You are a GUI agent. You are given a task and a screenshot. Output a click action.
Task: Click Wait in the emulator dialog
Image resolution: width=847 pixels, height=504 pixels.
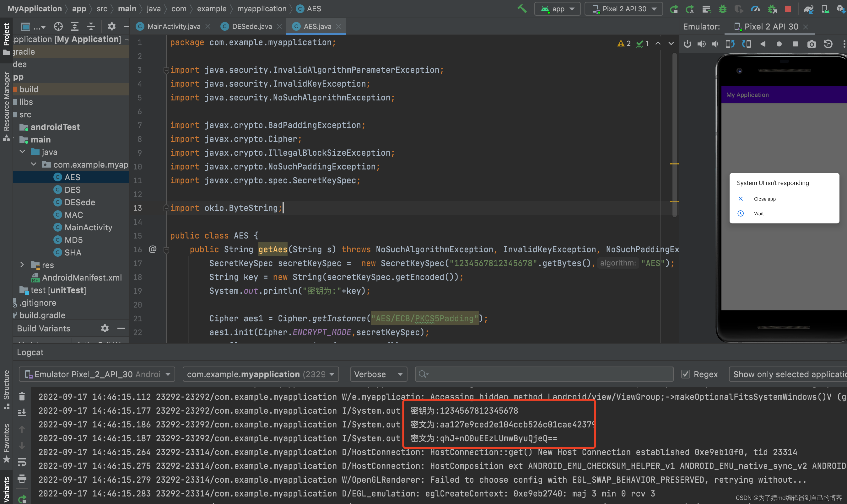758,214
